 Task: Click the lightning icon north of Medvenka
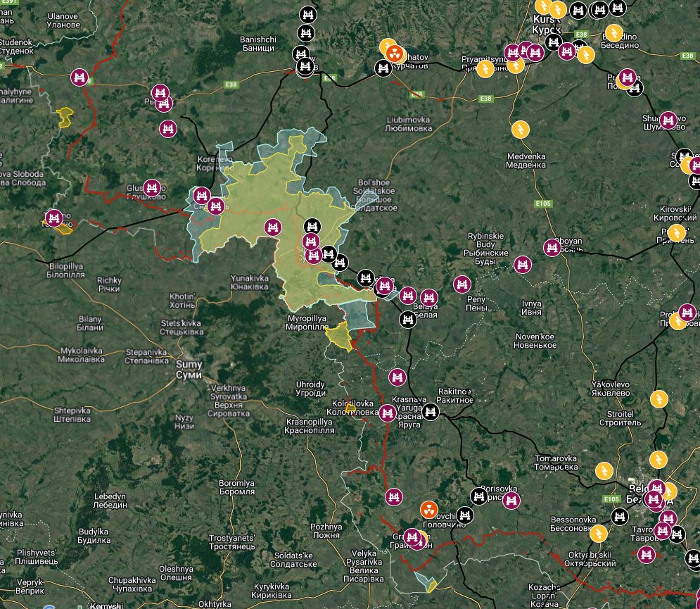520,130
